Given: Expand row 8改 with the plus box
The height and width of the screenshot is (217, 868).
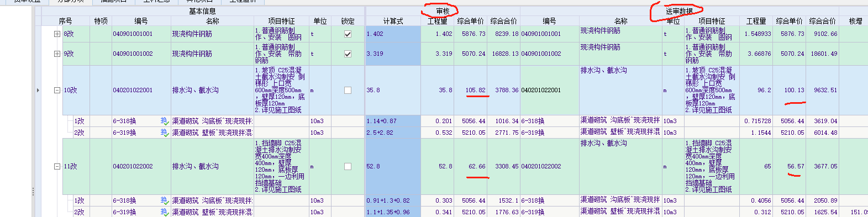Looking at the screenshot, I should (57, 34).
